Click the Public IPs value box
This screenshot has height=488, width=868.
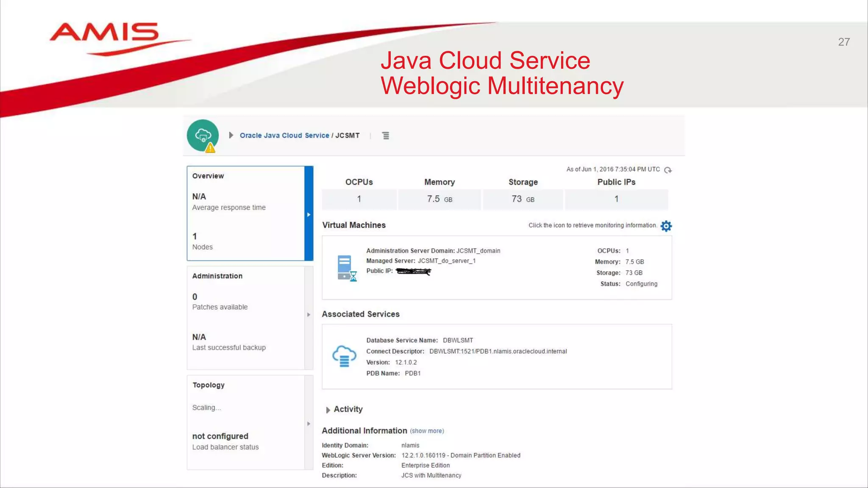pyautogui.click(x=616, y=199)
